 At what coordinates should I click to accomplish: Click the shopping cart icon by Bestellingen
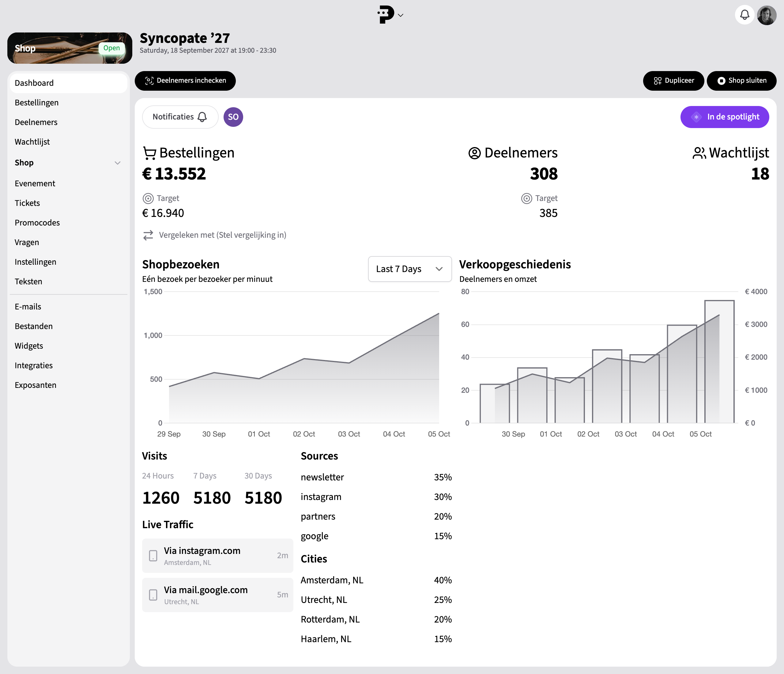point(149,153)
